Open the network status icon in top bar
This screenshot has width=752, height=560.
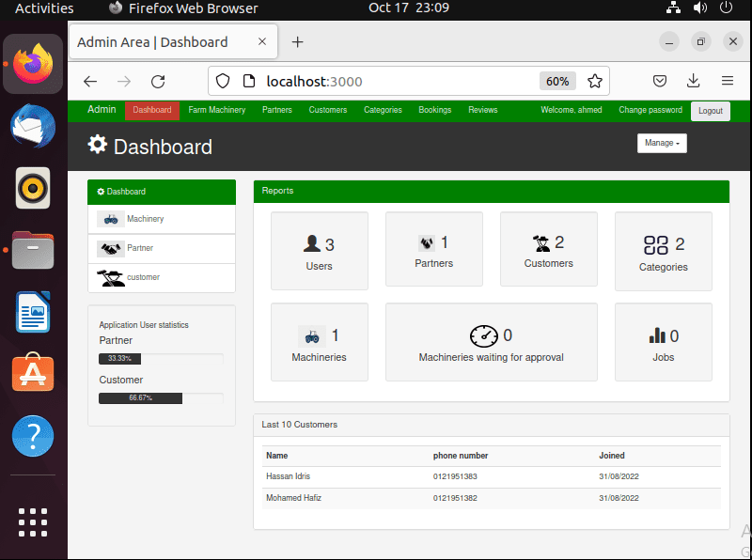673,8
